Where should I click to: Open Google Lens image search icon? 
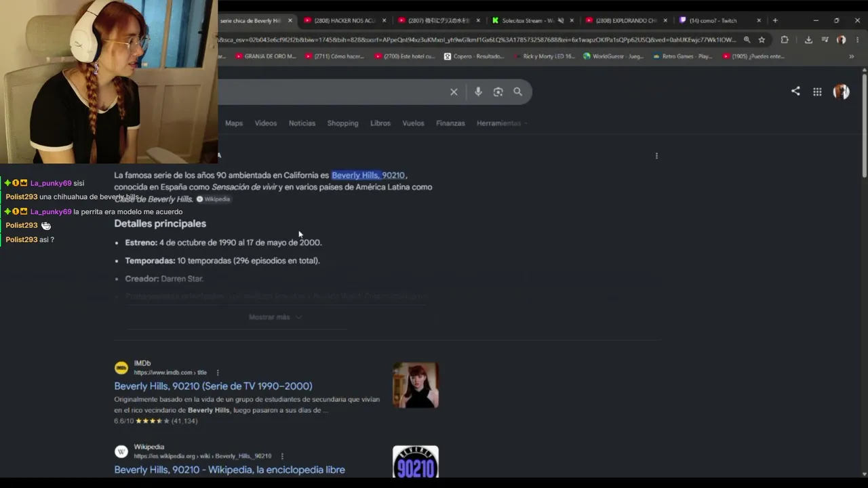click(x=498, y=92)
